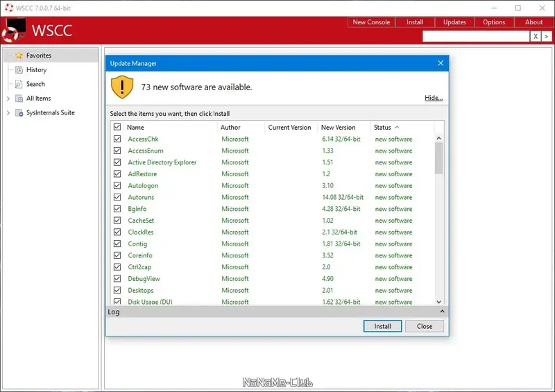
Task: Click the 14.08 32/64-bit version cell
Action: coord(343,197)
